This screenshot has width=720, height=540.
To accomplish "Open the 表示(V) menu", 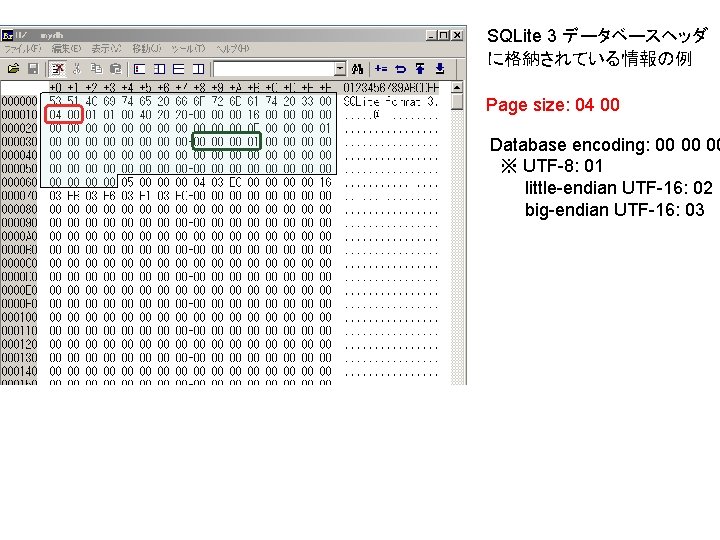I will [106, 48].
